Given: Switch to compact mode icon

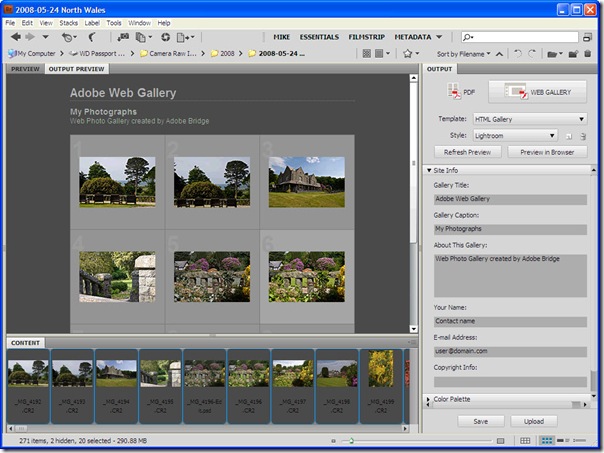Looking at the screenshot, I should (x=587, y=37).
